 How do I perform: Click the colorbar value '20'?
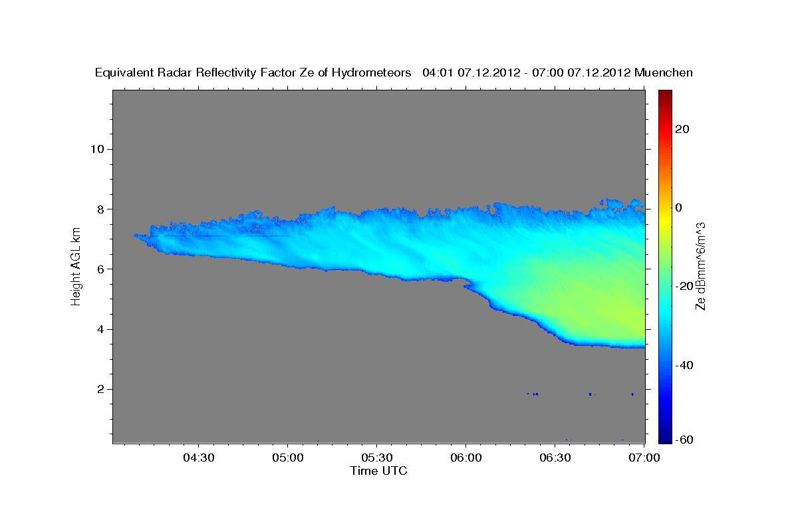pyautogui.click(x=683, y=129)
